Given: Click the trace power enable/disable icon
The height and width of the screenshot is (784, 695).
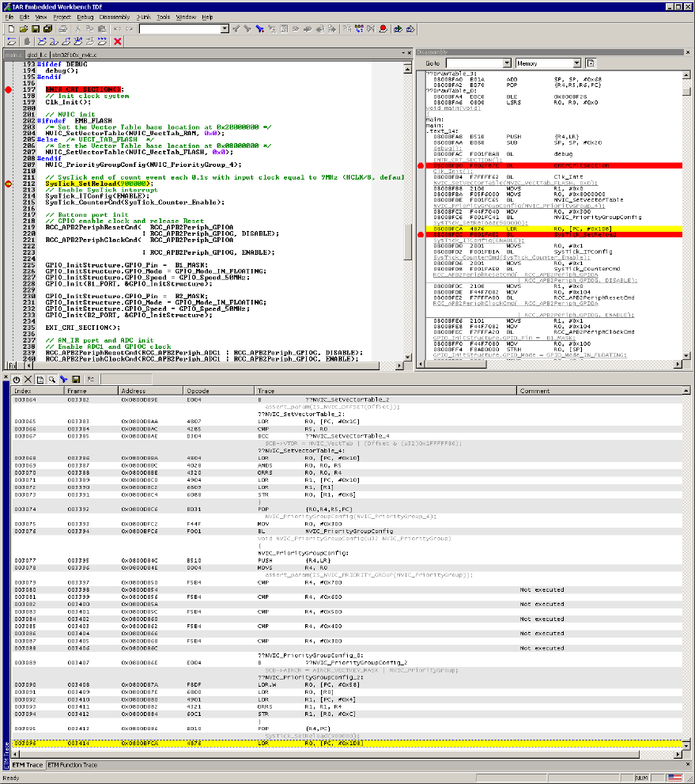Looking at the screenshot, I should click(17, 380).
